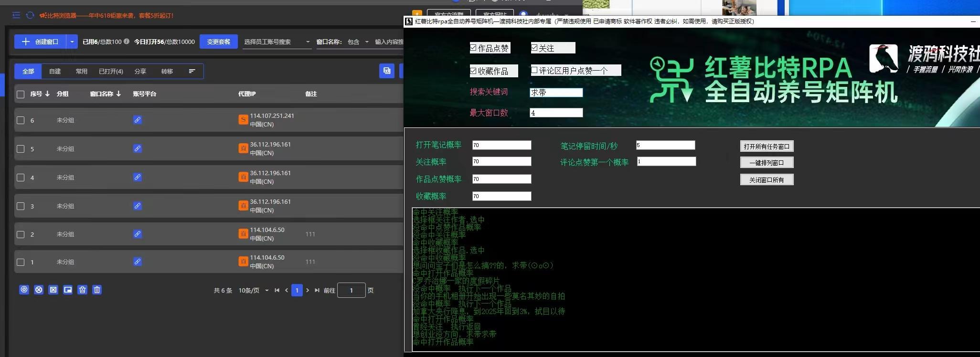This screenshot has height=357, width=980.
Task: Switch to the 常用 tab
Action: point(82,71)
